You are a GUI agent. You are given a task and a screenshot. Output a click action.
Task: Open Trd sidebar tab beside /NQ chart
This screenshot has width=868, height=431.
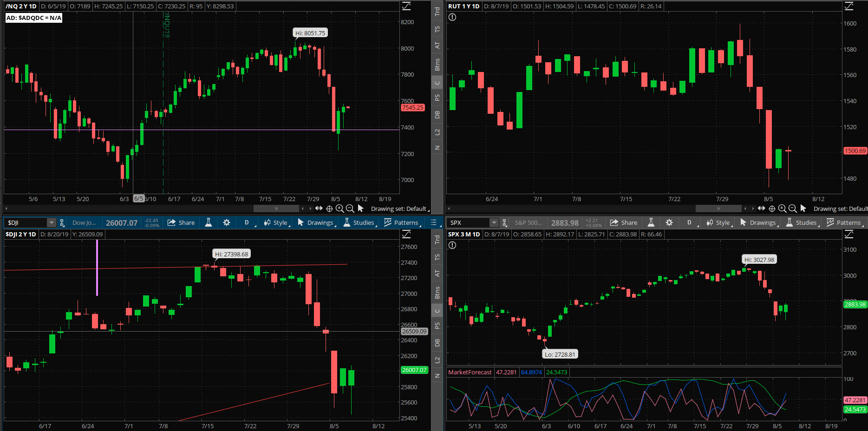pyautogui.click(x=437, y=11)
